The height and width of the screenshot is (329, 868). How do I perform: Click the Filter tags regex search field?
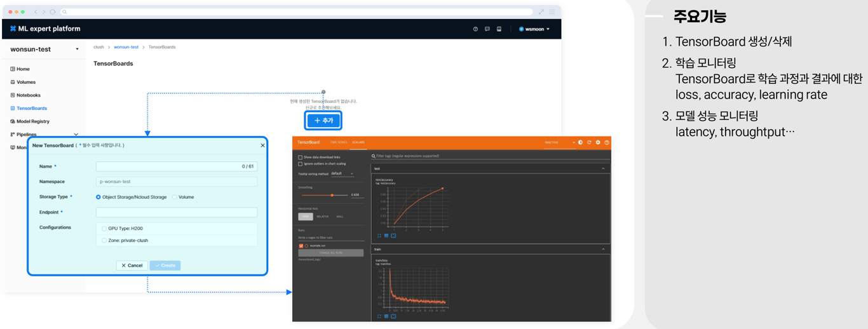[489, 156]
